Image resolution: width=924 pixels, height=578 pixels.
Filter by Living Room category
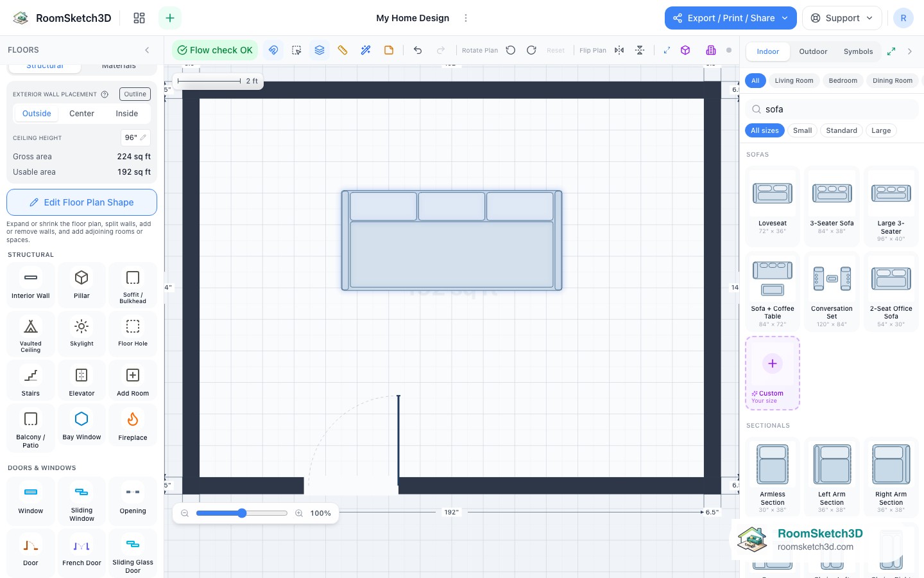794,81
